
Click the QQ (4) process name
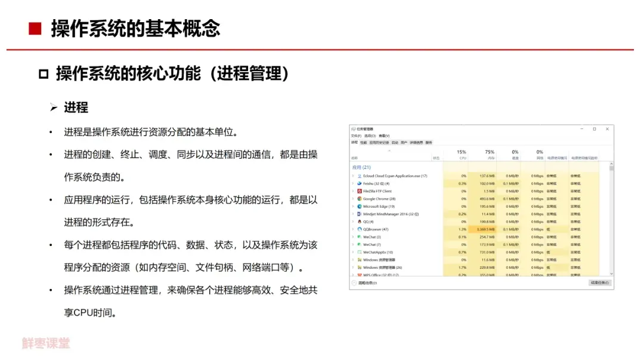pos(368,222)
